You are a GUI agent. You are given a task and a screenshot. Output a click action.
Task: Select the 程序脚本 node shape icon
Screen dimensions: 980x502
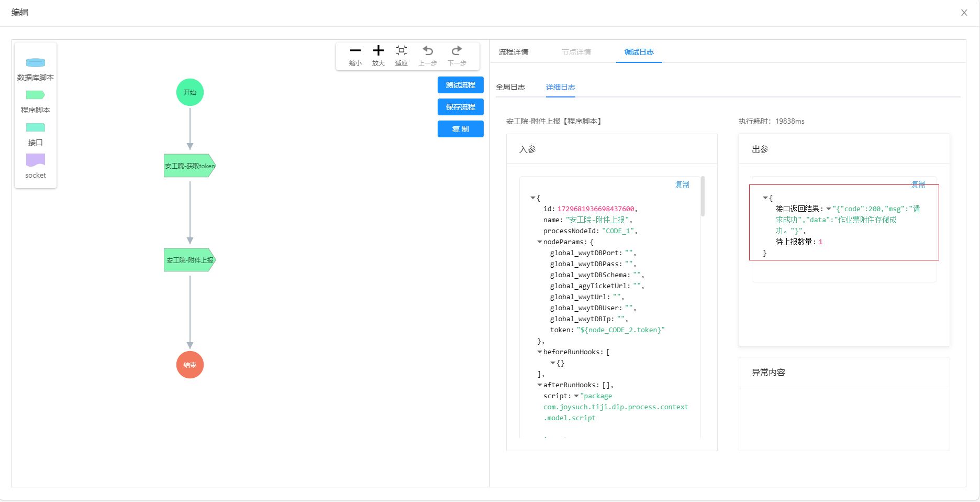tap(36, 95)
